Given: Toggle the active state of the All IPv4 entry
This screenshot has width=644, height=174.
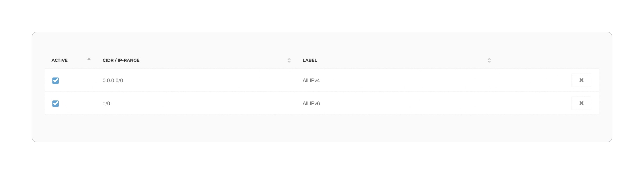Looking at the screenshot, I should tap(56, 81).
